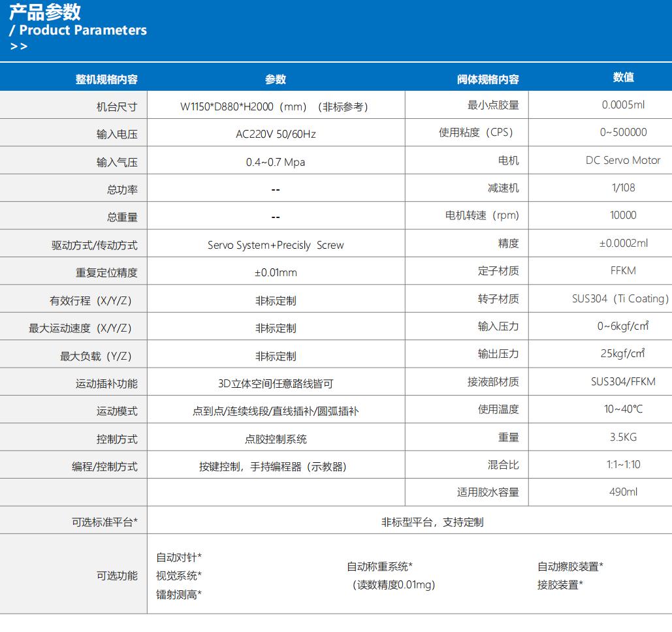
Task: Click the 精度 label
Action: coord(509,244)
